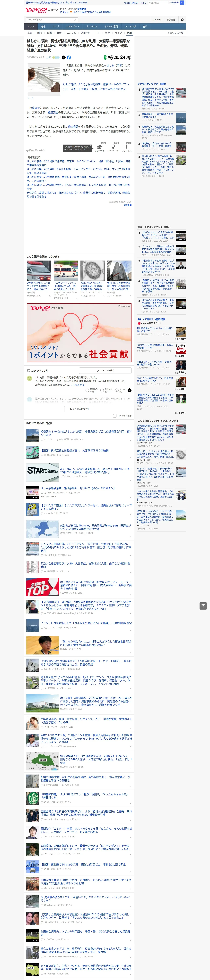Click the 新規取得 link
This screenshot has height=980, width=210.
(x=82, y=9)
